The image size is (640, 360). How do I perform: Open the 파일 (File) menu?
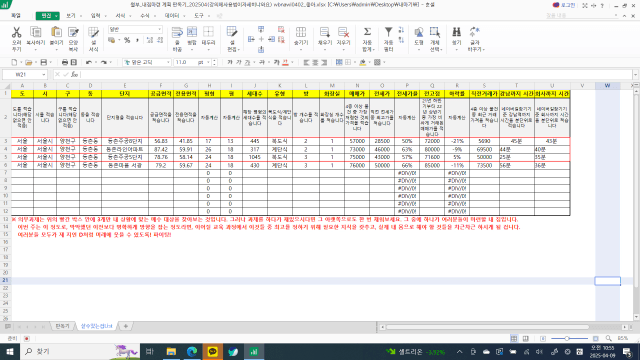click(x=16, y=16)
